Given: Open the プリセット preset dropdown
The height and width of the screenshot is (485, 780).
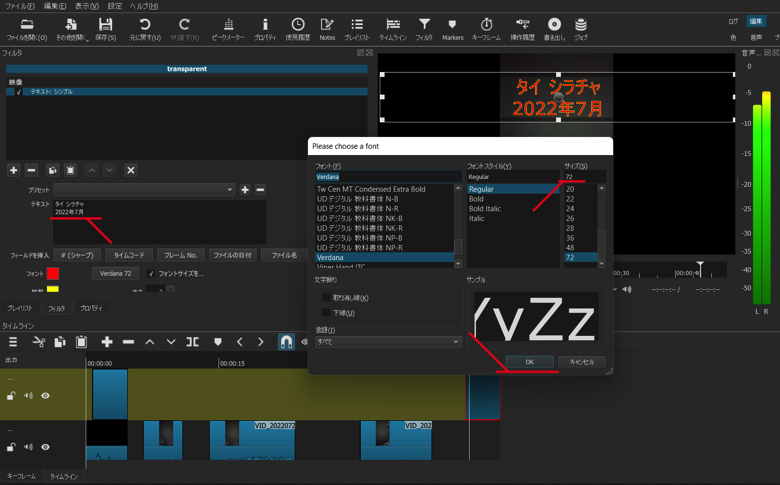Looking at the screenshot, I should point(144,190).
